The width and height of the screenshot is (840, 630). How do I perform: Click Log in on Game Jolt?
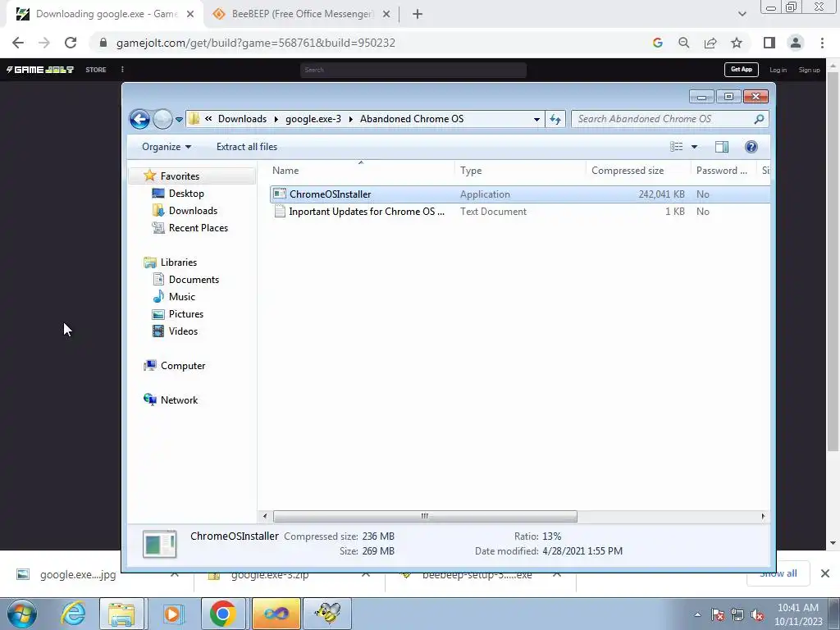click(x=778, y=70)
